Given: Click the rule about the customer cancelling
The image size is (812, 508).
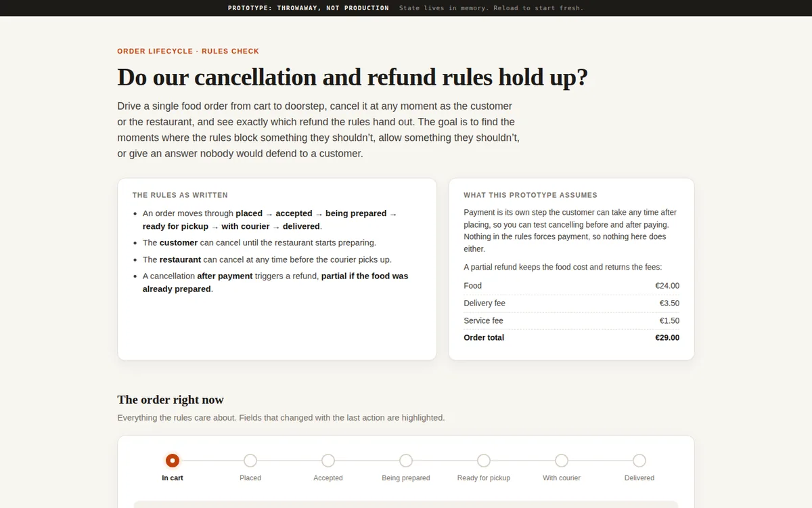Looking at the screenshot, I should (x=259, y=242).
